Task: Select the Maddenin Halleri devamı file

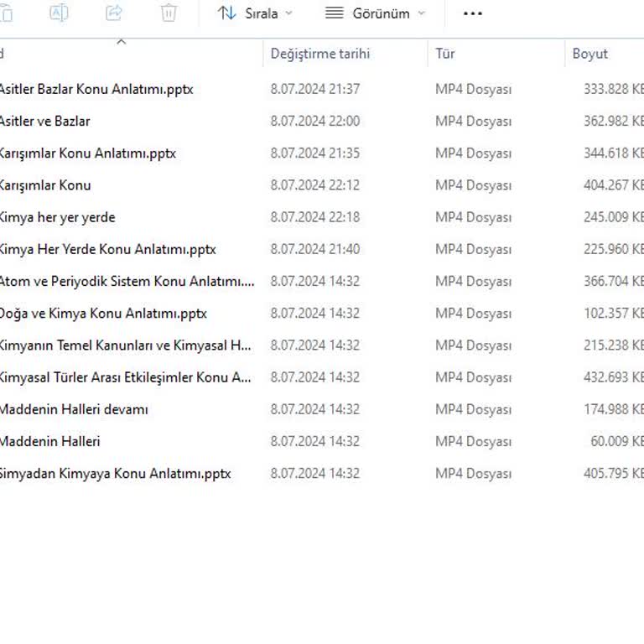Action: (x=74, y=409)
